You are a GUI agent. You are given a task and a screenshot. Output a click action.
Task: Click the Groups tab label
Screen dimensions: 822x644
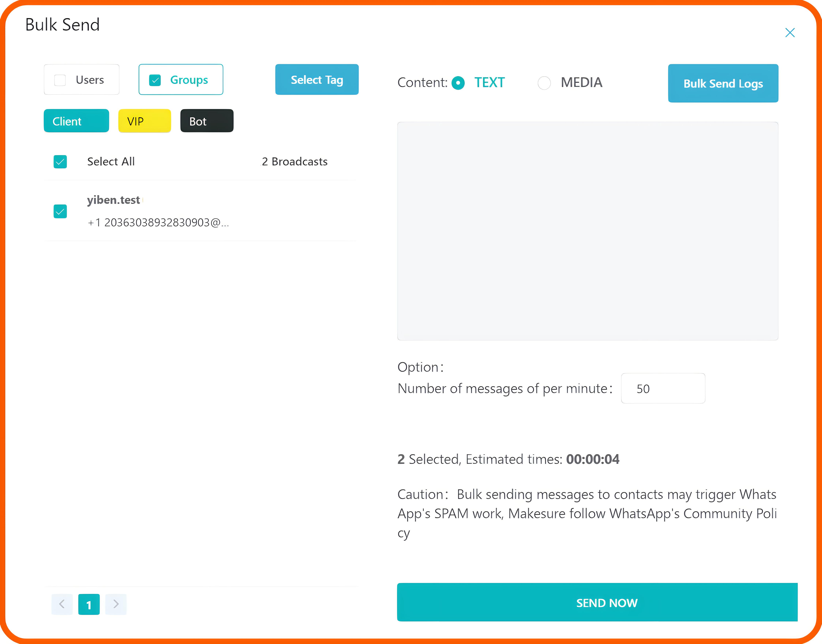[189, 80]
